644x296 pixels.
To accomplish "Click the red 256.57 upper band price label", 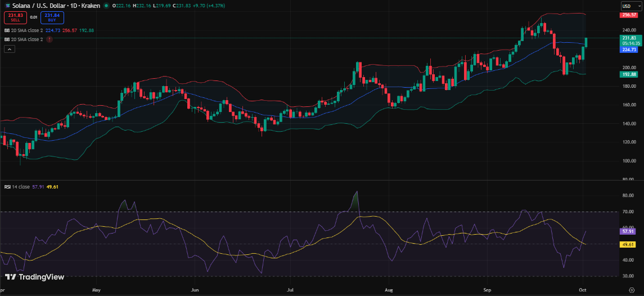I will coord(628,15).
